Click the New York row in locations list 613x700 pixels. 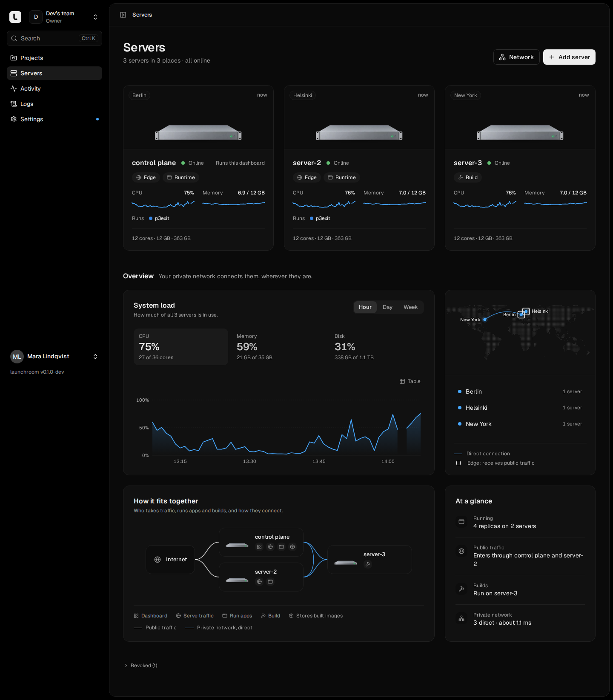coord(520,424)
